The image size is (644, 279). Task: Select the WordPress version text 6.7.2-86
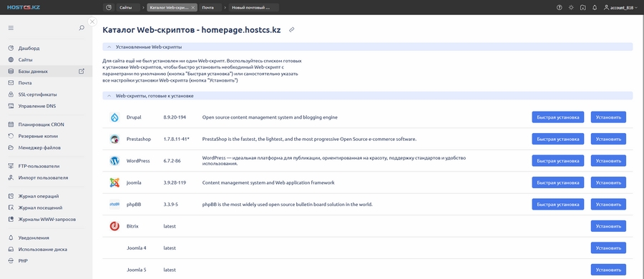tap(172, 161)
